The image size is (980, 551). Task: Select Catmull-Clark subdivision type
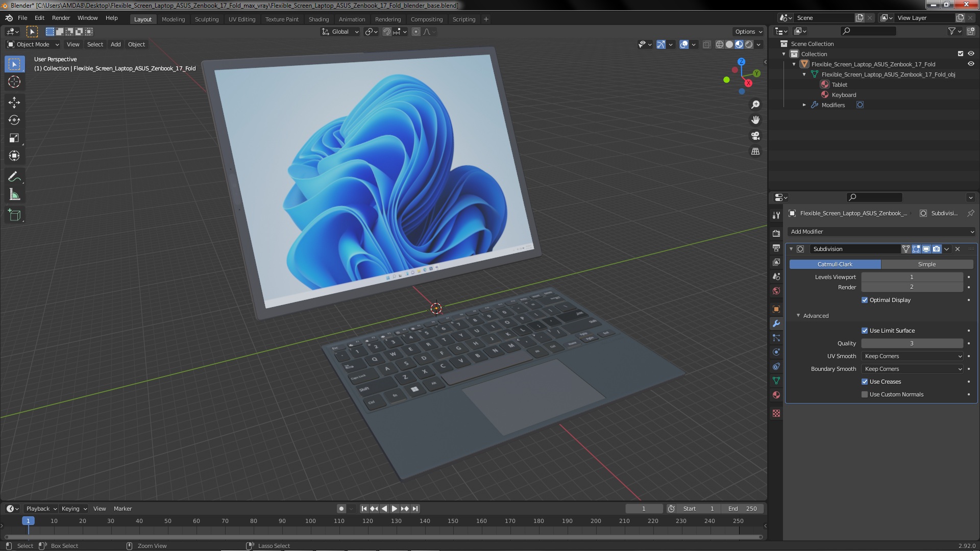pos(835,264)
